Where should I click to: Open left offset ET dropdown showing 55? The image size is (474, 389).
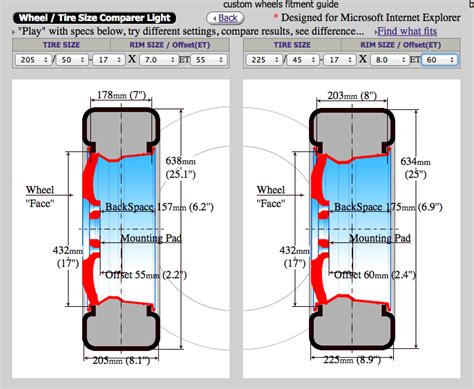[209, 60]
